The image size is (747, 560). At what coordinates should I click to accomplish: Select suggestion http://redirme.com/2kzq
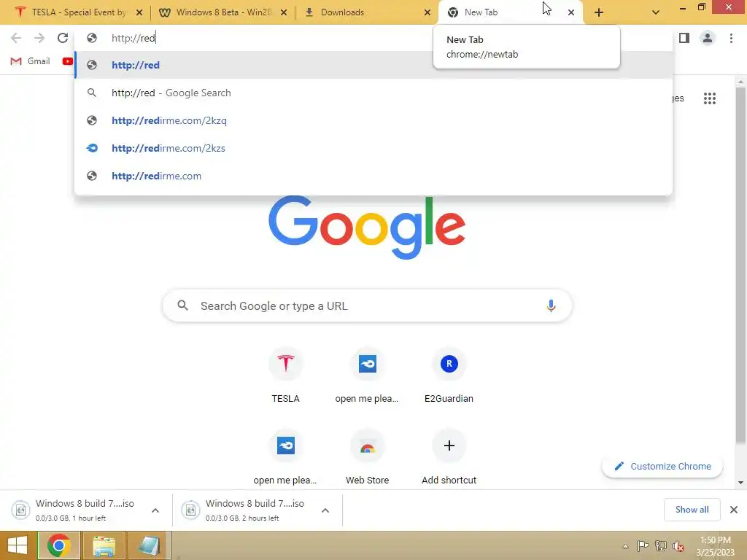click(374, 120)
